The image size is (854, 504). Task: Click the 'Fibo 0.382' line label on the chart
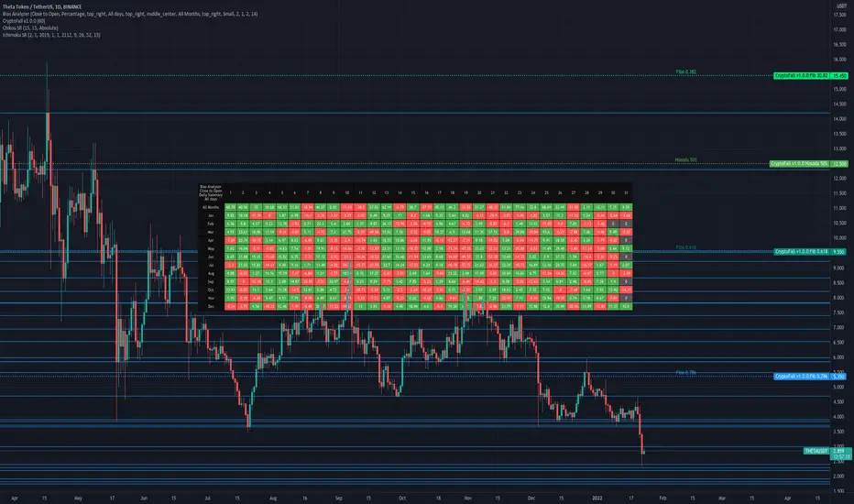[685, 71]
